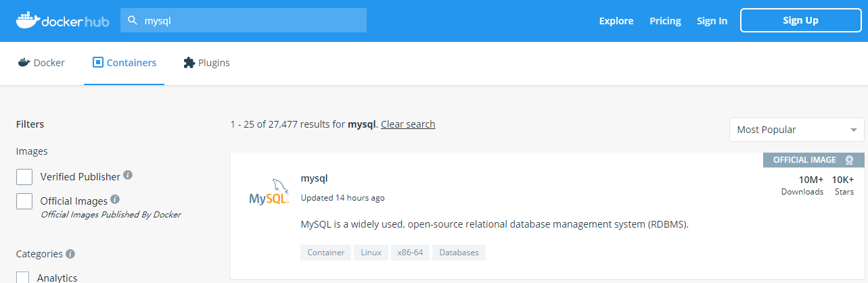Focus the mysql search input field

click(x=244, y=20)
